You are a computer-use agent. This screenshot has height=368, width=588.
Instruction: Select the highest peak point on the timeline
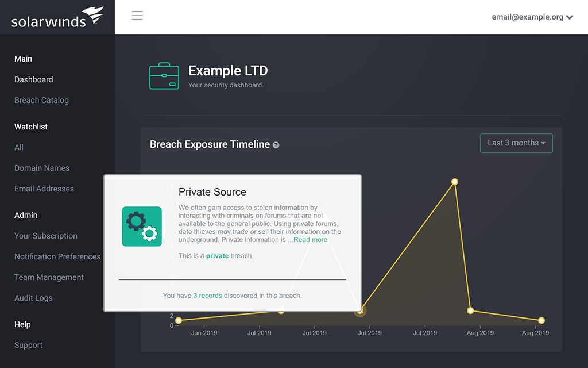pyautogui.click(x=455, y=182)
